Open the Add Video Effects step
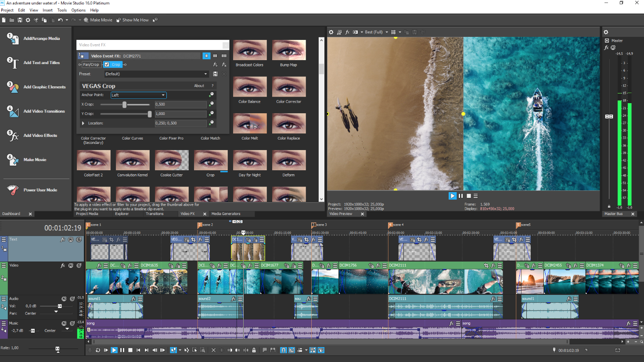 (13, 136)
